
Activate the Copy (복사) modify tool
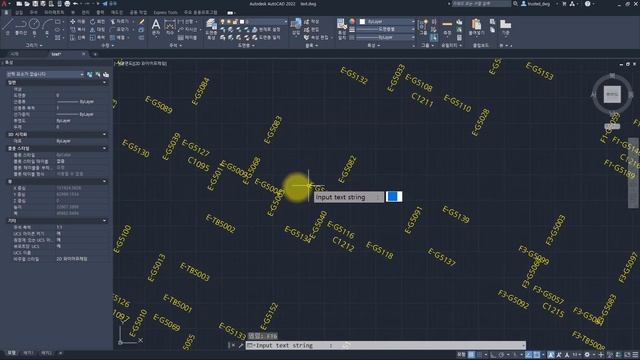pyautogui.click(x=77, y=29)
